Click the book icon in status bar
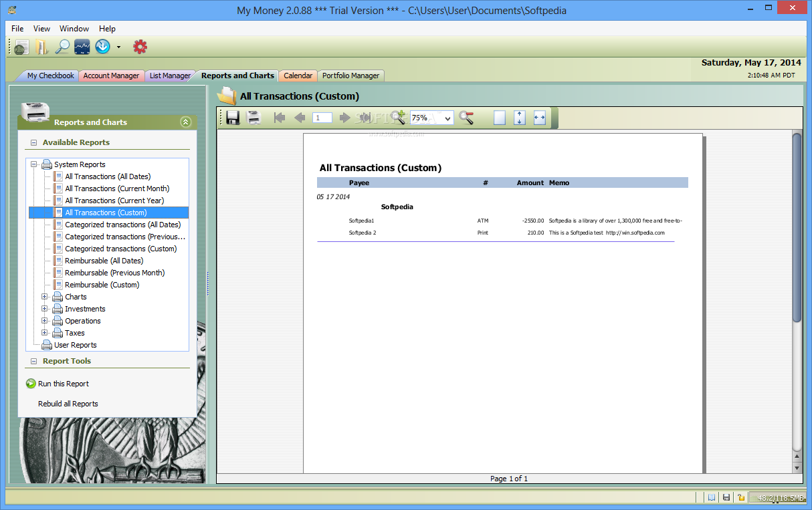This screenshot has height=510, width=812. pos(712,497)
